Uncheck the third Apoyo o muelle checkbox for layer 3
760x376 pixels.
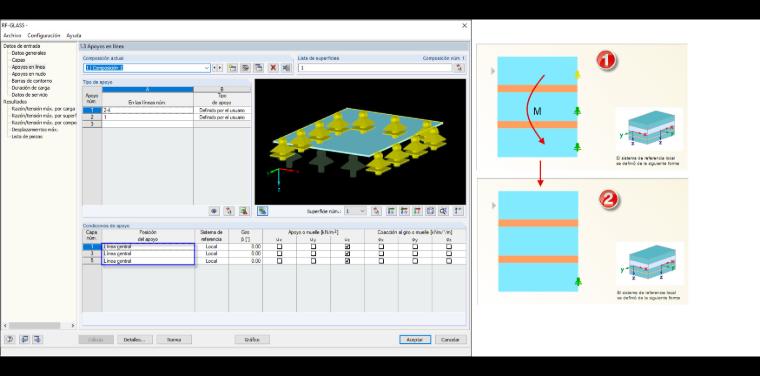[347, 253]
